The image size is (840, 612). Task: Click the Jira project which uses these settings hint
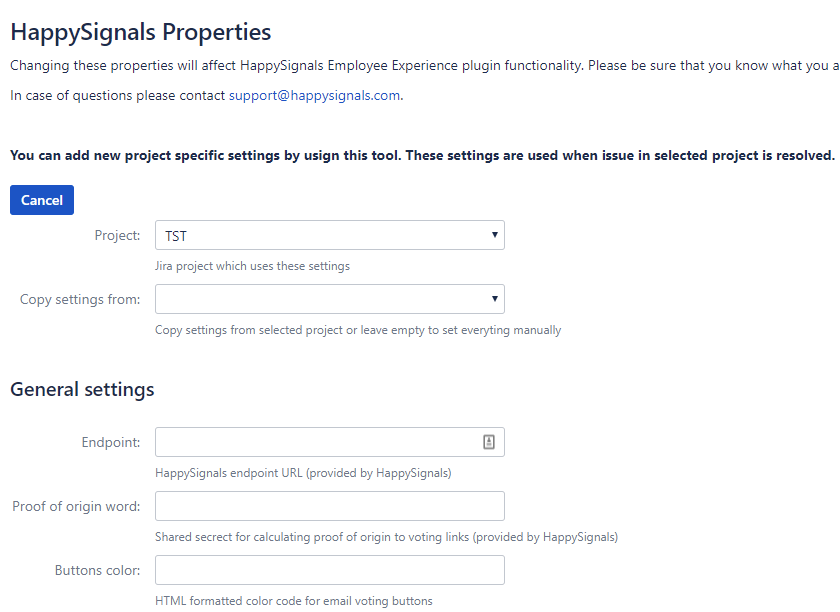pos(252,266)
